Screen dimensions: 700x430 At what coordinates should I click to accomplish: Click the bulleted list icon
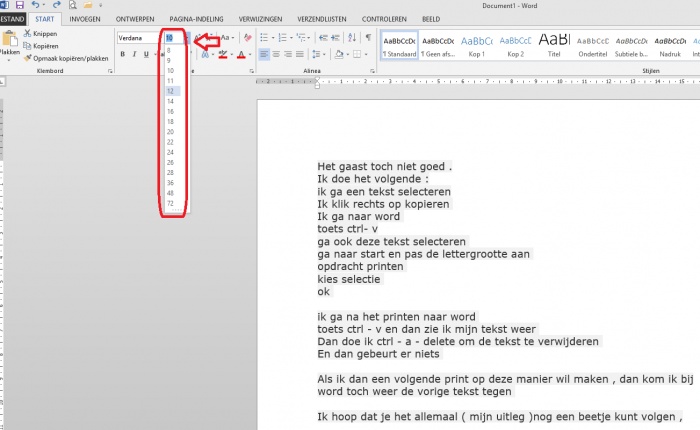[264, 37]
